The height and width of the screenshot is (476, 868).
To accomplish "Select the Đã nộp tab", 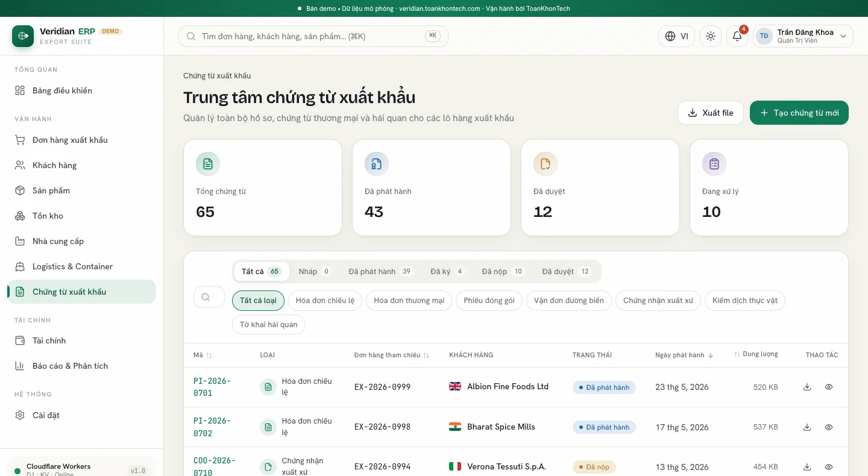I will pos(503,271).
